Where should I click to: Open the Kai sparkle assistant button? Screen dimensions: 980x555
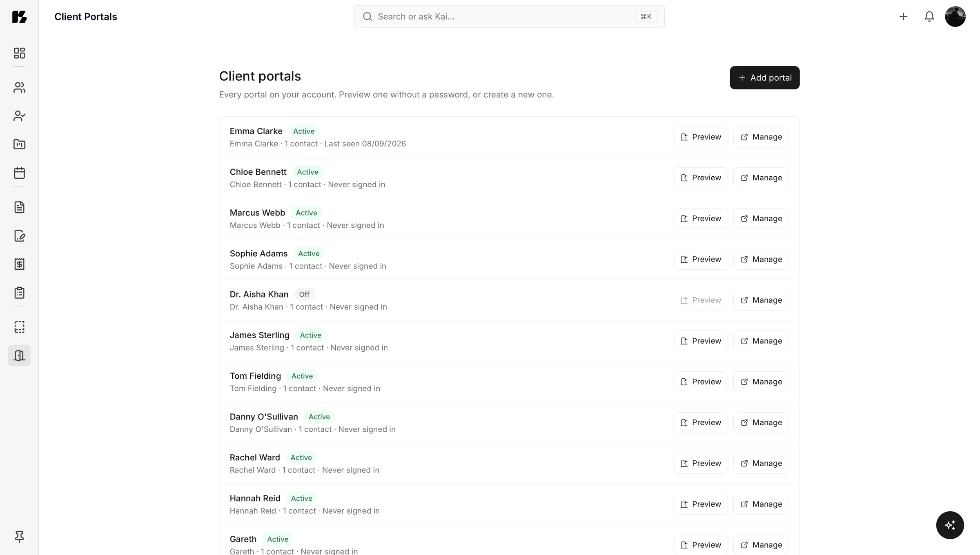coord(950,525)
